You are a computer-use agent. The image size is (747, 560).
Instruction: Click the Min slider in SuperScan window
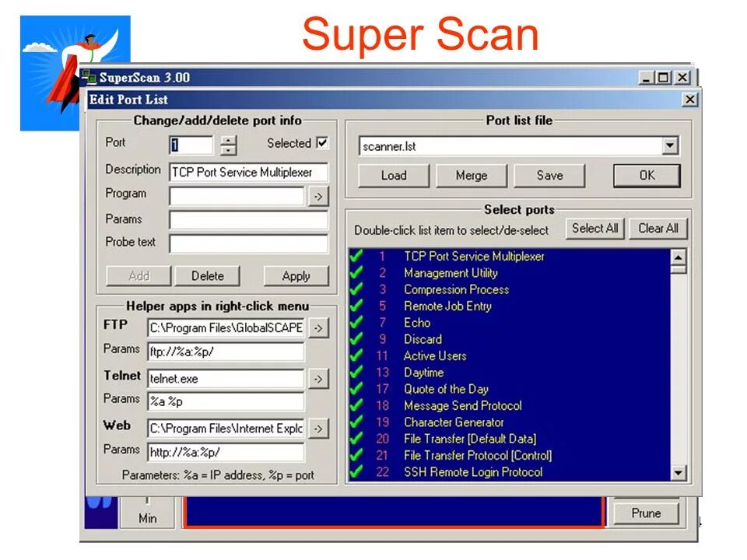(x=147, y=501)
